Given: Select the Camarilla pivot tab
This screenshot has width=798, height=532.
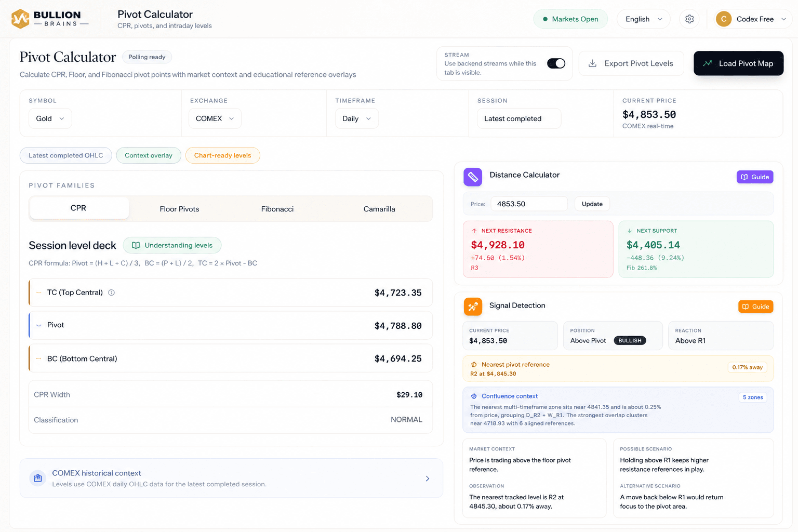Looking at the screenshot, I should pyautogui.click(x=379, y=209).
